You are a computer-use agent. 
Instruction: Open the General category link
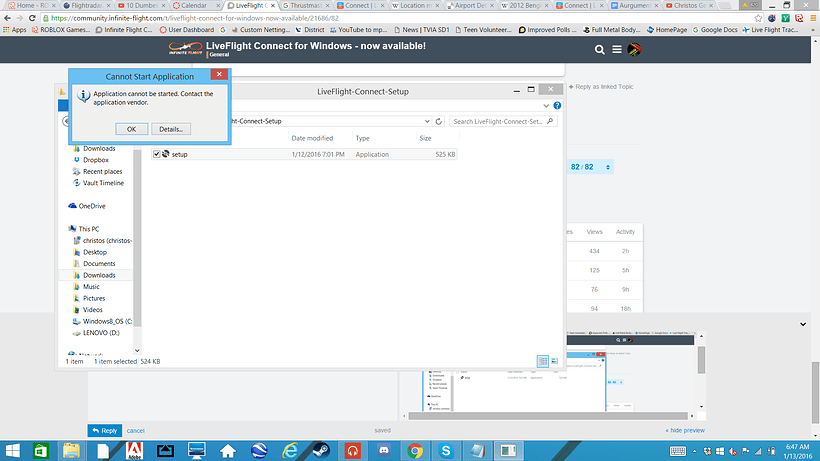coord(220,54)
